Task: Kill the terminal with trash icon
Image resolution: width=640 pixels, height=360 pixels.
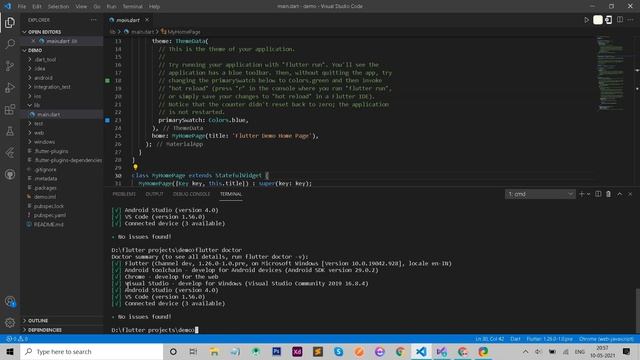Action: (x=609, y=194)
